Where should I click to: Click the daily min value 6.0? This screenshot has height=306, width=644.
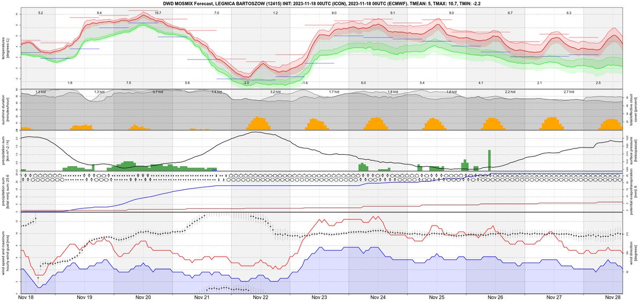pyautogui.click(x=363, y=83)
